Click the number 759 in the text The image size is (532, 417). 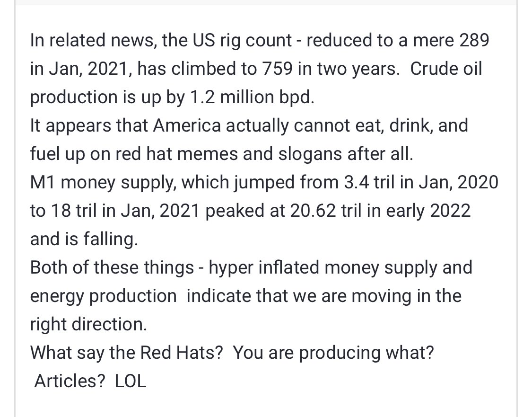(x=276, y=69)
